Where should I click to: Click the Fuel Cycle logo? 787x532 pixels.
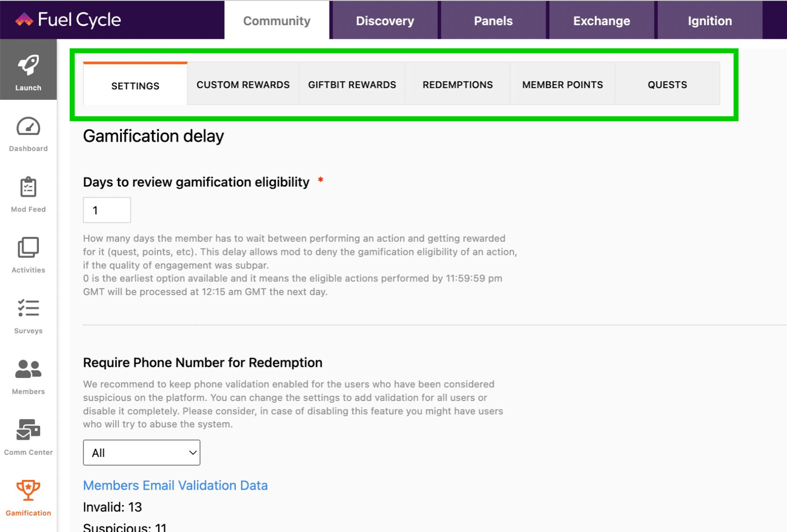click(x=68, y=19)
